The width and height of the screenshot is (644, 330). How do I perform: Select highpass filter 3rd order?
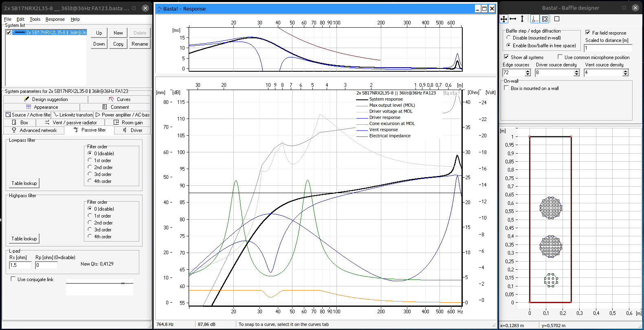pyautogui.click(x=90, y=229)
